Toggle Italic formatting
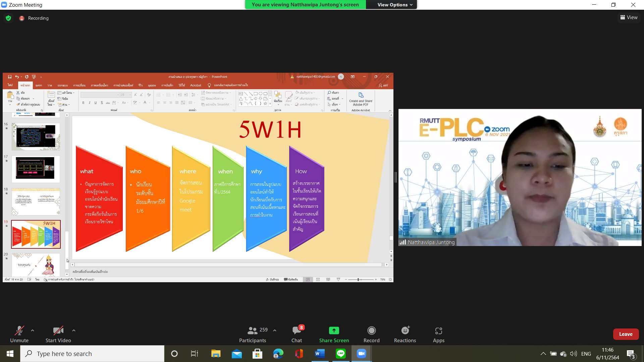Image resolution: width=644 pixels, height=362 pixels. pyautogui.click(x=90, y=103)
